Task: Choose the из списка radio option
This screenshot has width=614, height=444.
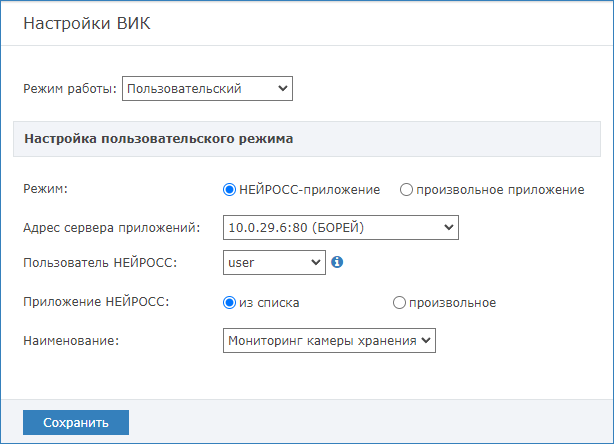Action: [229, 302]
